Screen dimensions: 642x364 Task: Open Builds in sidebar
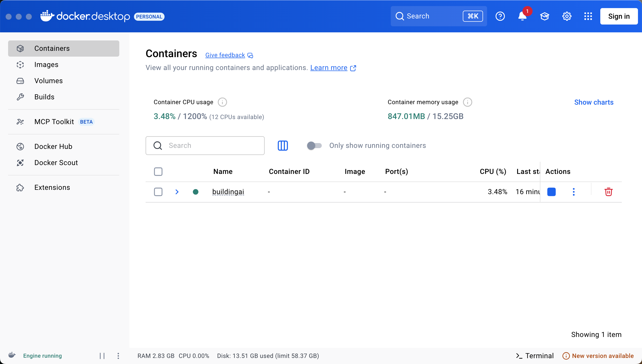click(x=64, y=97)
